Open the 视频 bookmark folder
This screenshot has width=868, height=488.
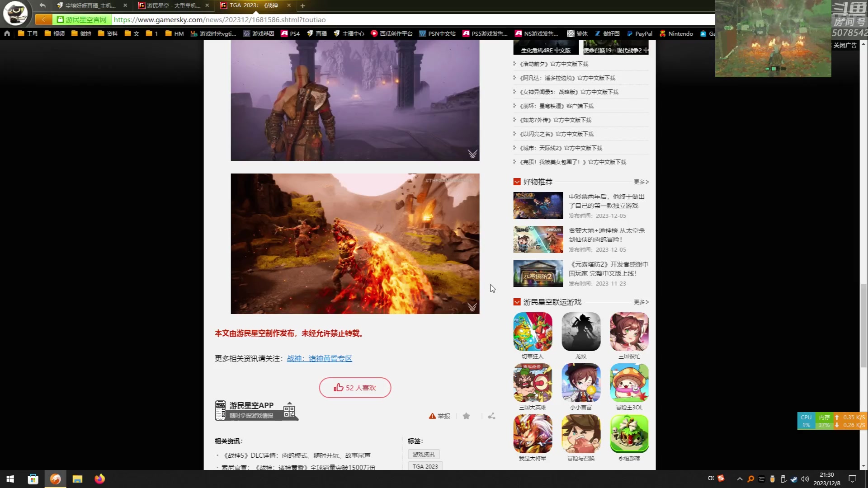(x=54, y=33)
